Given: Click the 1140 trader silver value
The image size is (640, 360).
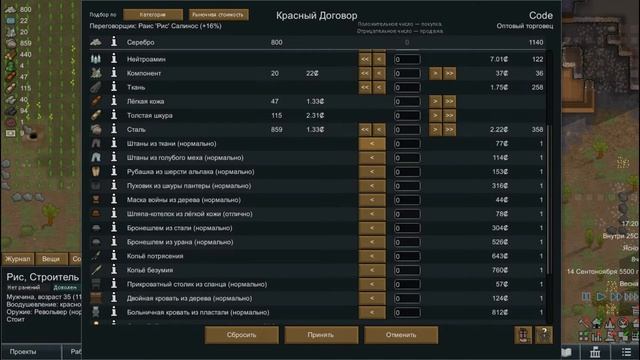Looking at the screenshot, I should [536, 42].
